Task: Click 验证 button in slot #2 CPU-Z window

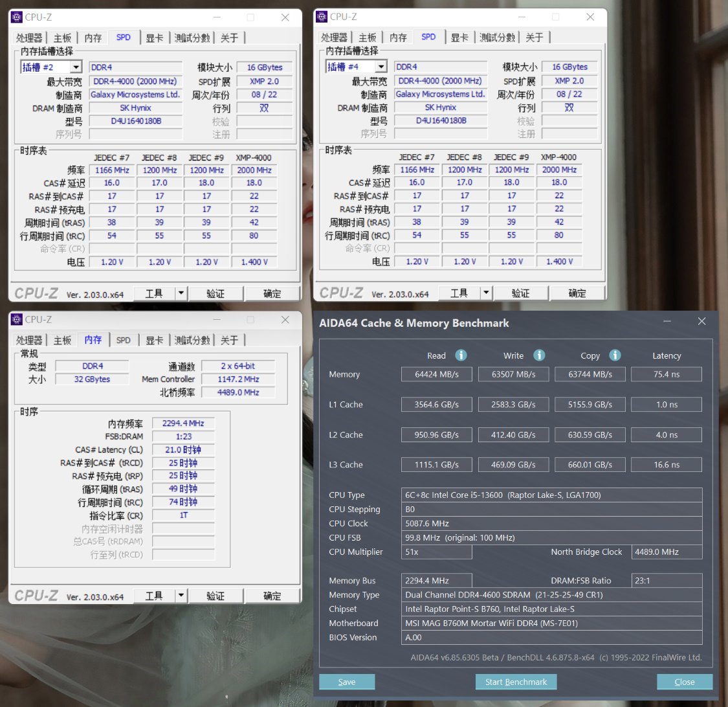Action: tap(215, 293)
